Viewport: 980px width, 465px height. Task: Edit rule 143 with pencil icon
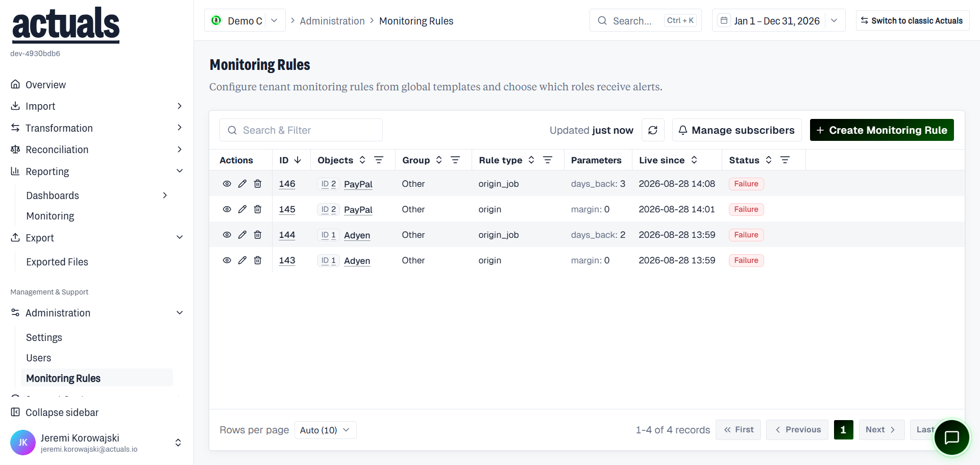tap(242, 260)
